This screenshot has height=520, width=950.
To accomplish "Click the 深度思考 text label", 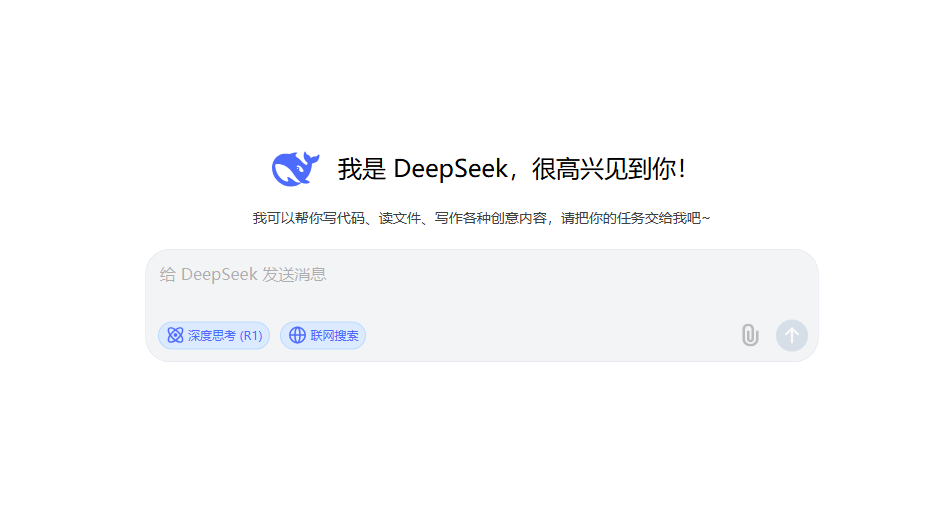I will [x=211, y=336].
